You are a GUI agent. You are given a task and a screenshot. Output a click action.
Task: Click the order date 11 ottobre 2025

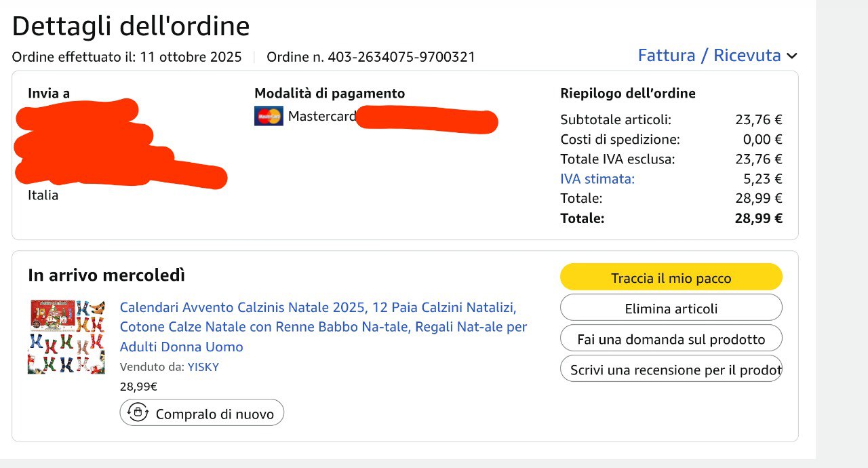[x=191, y=57]
